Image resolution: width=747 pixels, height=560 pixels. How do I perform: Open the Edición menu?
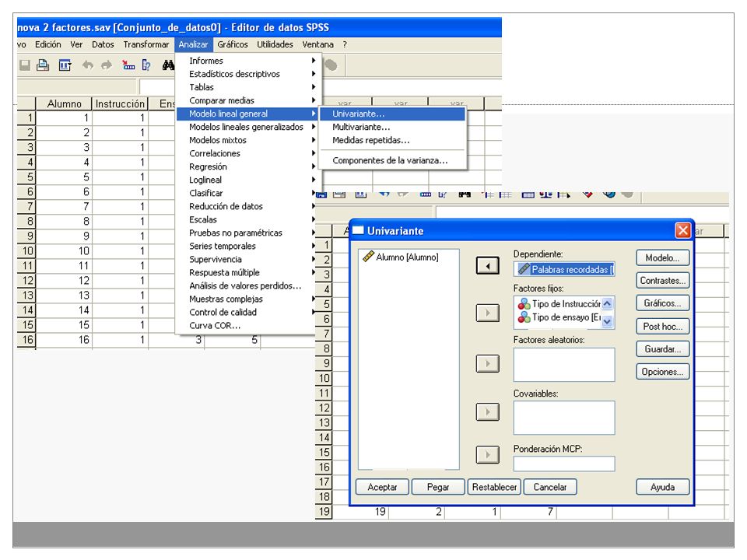click(47, 44)
